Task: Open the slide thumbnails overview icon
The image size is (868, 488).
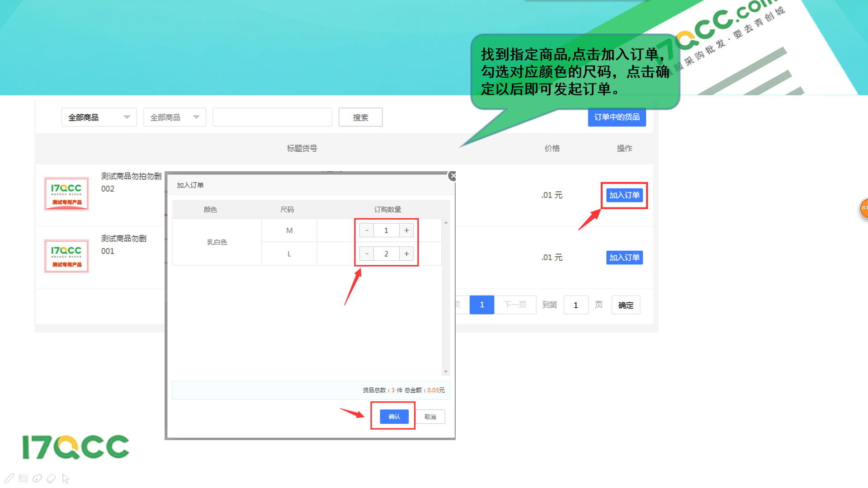Action: click(x=24, y=478)
